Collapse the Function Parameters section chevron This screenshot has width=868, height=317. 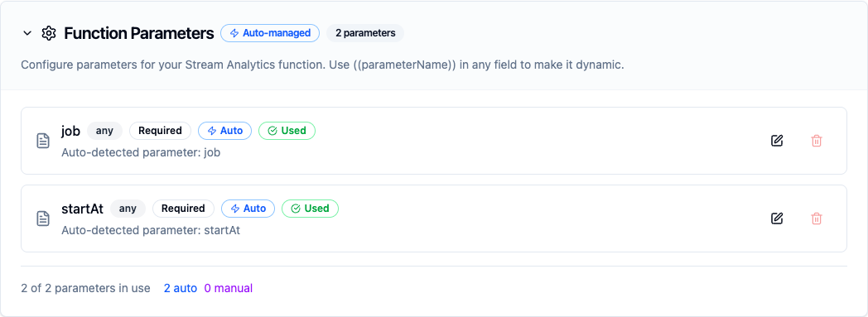[x=27, y=33]
